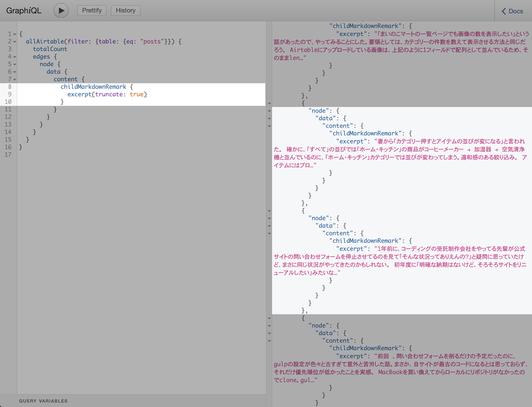532x407 pixels.
Task: Fold the "content" result above the 妻から excerpt
Action: 269,126
